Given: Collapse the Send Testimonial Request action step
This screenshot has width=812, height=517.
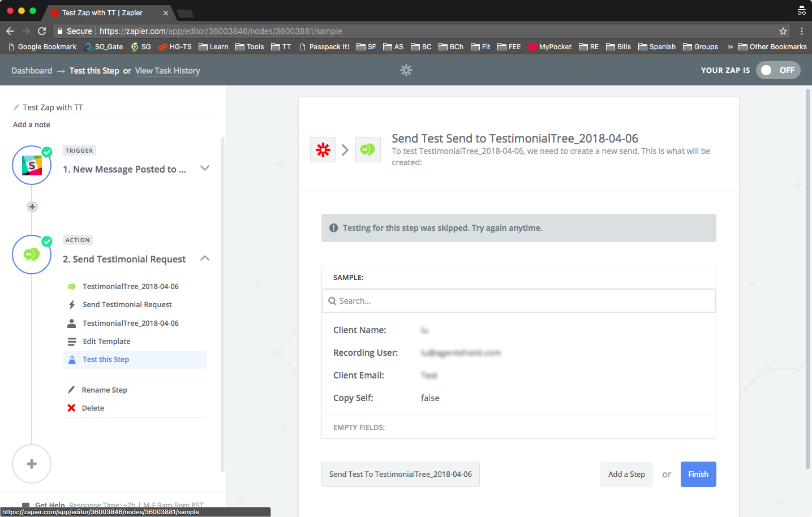Looking at the screenshot, I should tap(205, 258).
